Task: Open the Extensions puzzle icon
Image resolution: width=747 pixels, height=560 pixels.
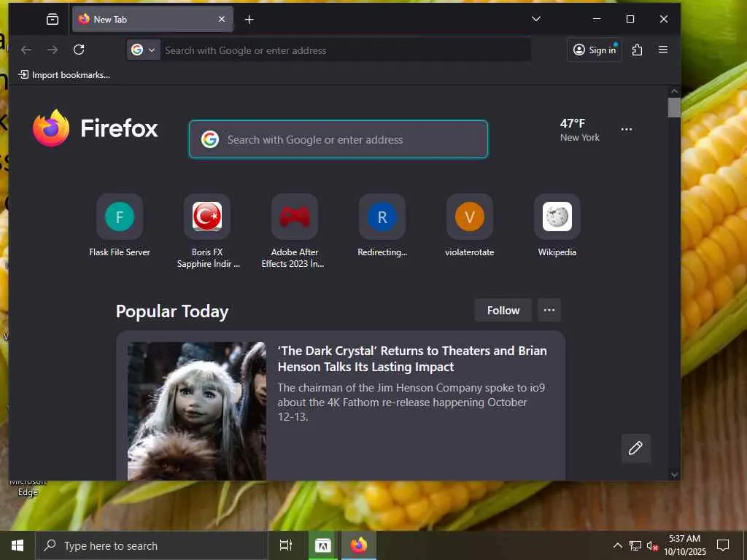Action: pyautogui.click(x=637, y=50)
